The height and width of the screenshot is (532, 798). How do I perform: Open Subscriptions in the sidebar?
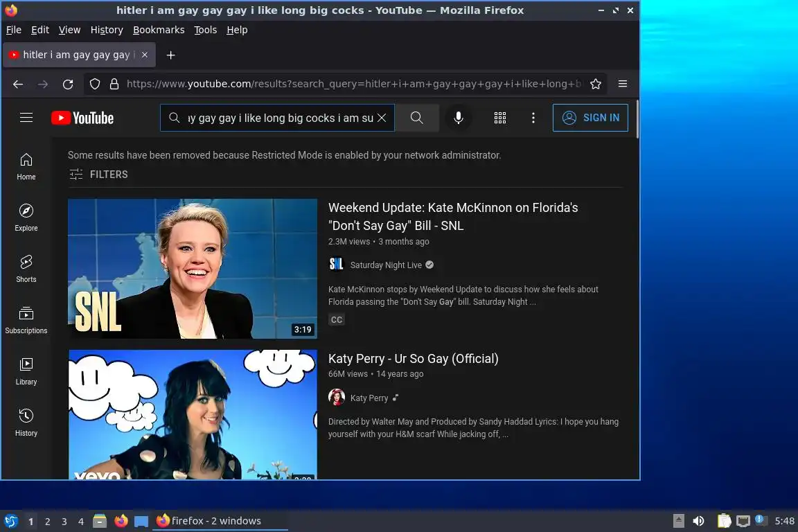(26, 320)
